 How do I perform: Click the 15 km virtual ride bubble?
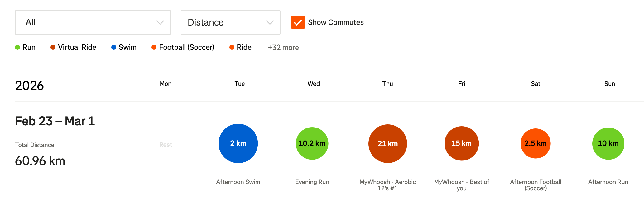pos(461,143)
